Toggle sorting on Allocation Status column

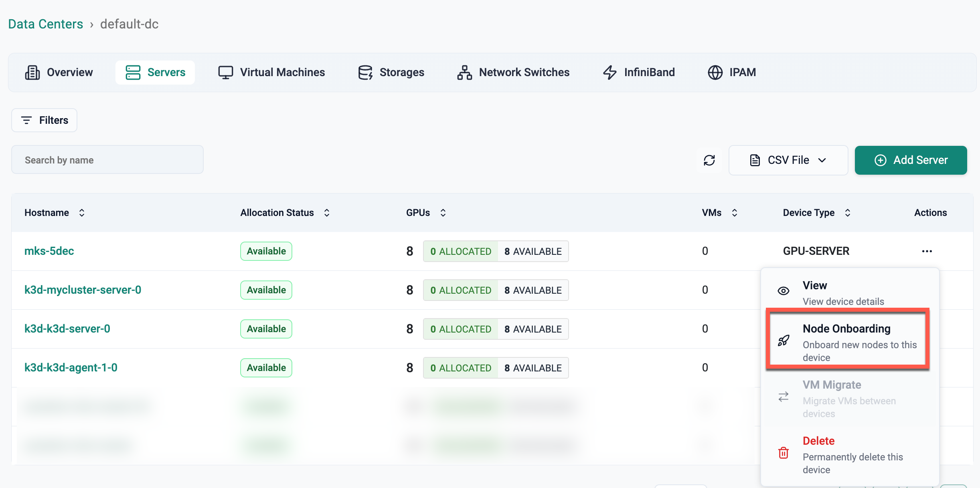pyautogui.click(x=327, y=213)
